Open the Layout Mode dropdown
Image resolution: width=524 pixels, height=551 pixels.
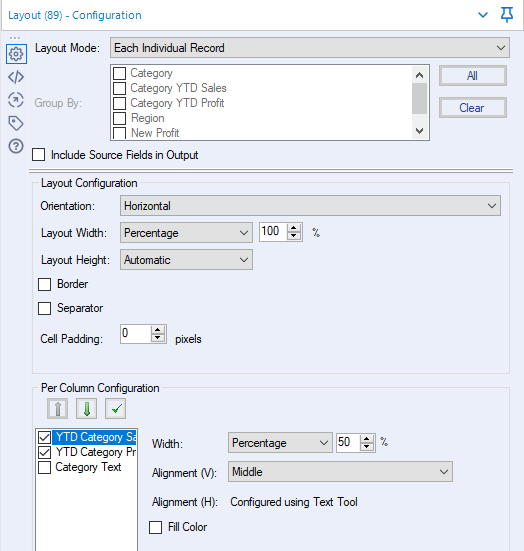(310, 48)
